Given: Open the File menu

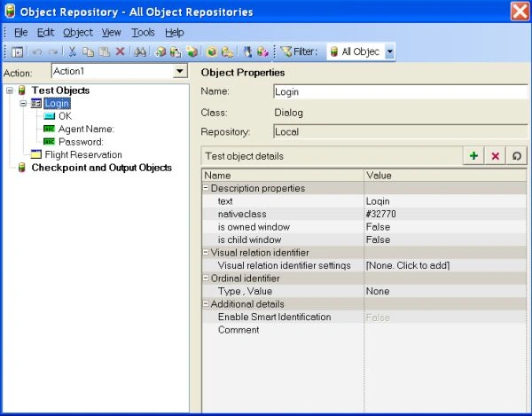Looking at the screenshot, I should click(20, 33).
